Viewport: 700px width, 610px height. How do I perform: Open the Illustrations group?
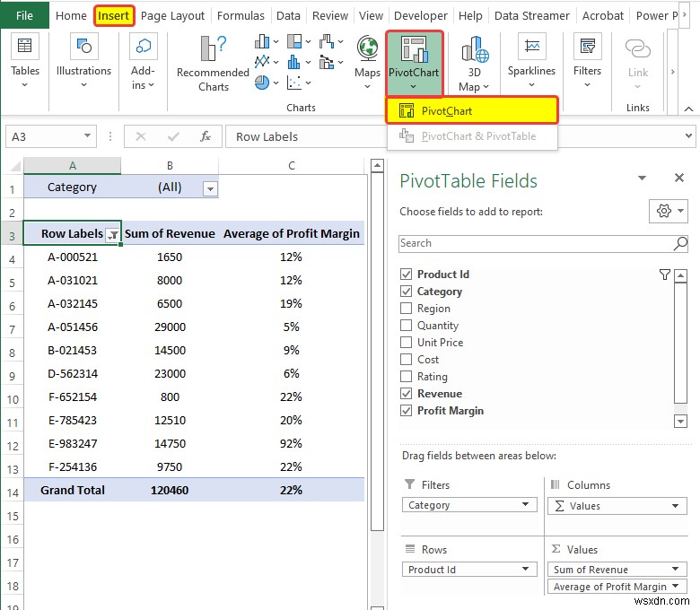click(83, 61)
